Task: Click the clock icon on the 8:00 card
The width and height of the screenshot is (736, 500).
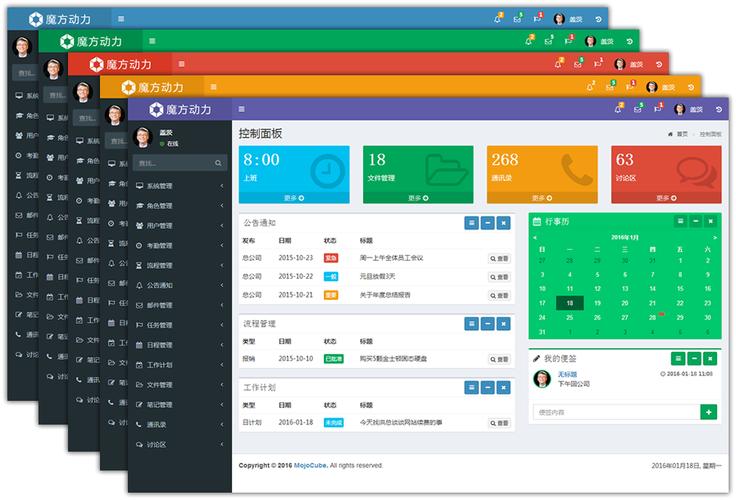Action: 328,171
